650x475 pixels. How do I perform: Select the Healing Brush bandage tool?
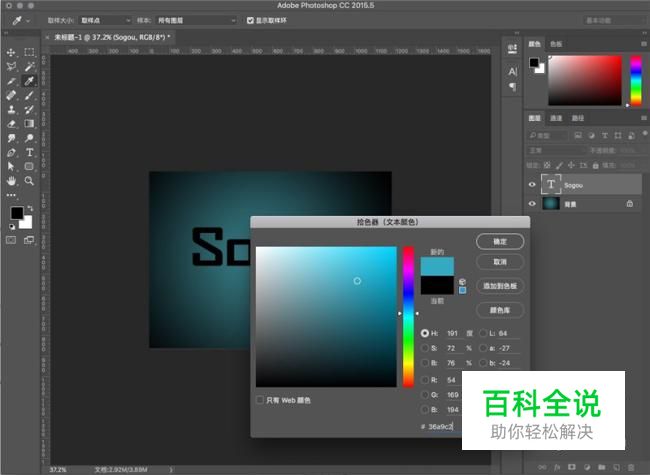click(11, 95)
